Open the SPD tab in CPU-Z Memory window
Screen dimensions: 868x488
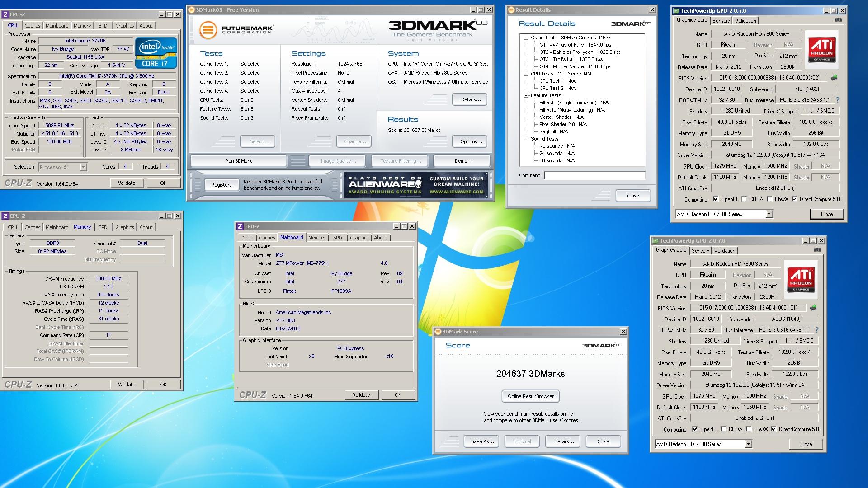pos(103,227)
